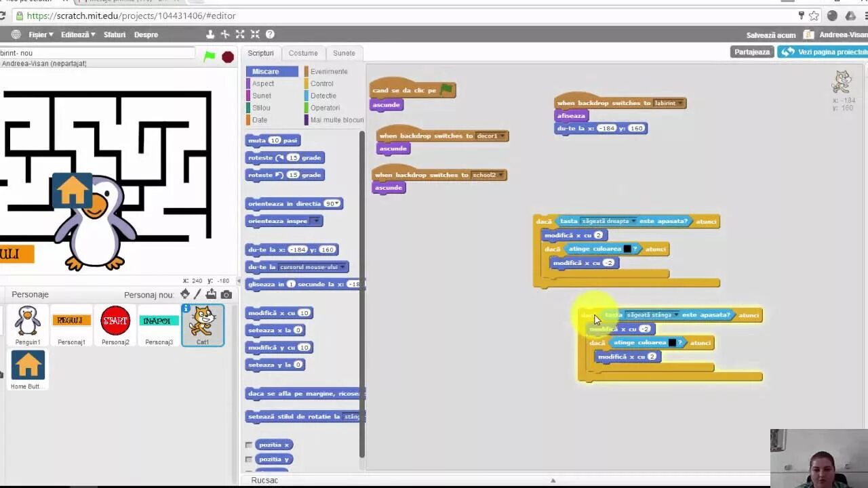Toggle the pozitia y reporter checkbox
Viewport: 868px width, 488px height.
coord(249,459)
